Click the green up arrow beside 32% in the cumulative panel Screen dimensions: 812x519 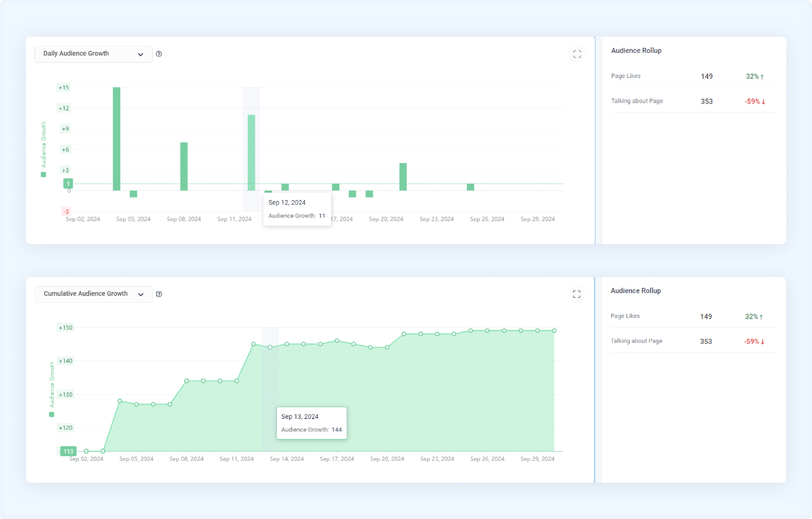tap(761, 317)
